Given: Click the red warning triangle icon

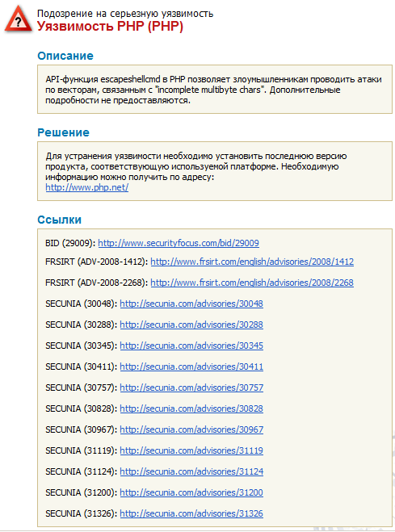Looking at the screenshot, I should pyautogui.click(x=19, y=20).
